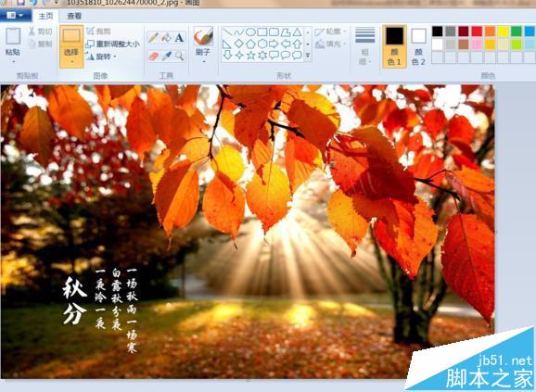Pick the brown color swatch
536x392 pixels.
[x=464, y=44]
